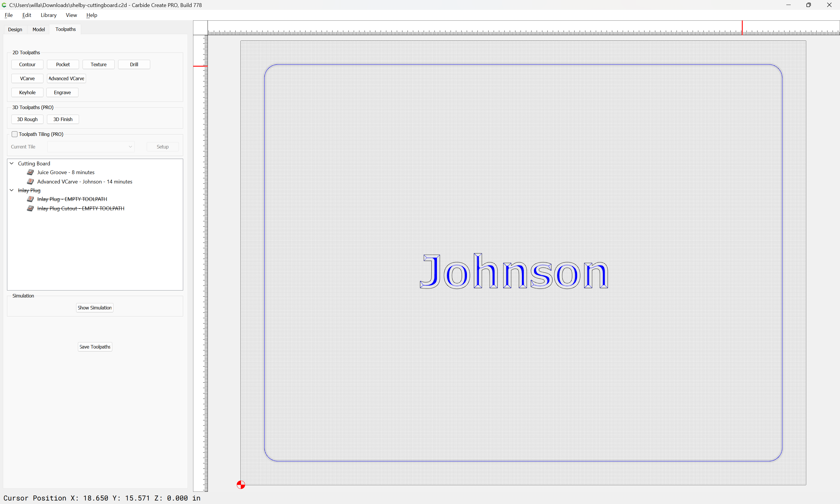Image resolution: width=840 pixels, height=504 pixels.
Task: Click the Advanced VCarve button
Action: pyautogui.click(x=66, y=78)
